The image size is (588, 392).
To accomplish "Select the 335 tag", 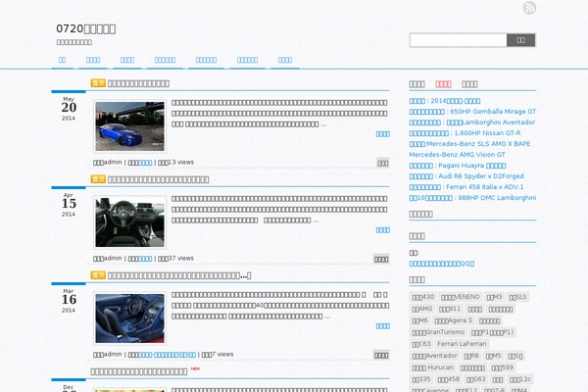I will [421, 379].
